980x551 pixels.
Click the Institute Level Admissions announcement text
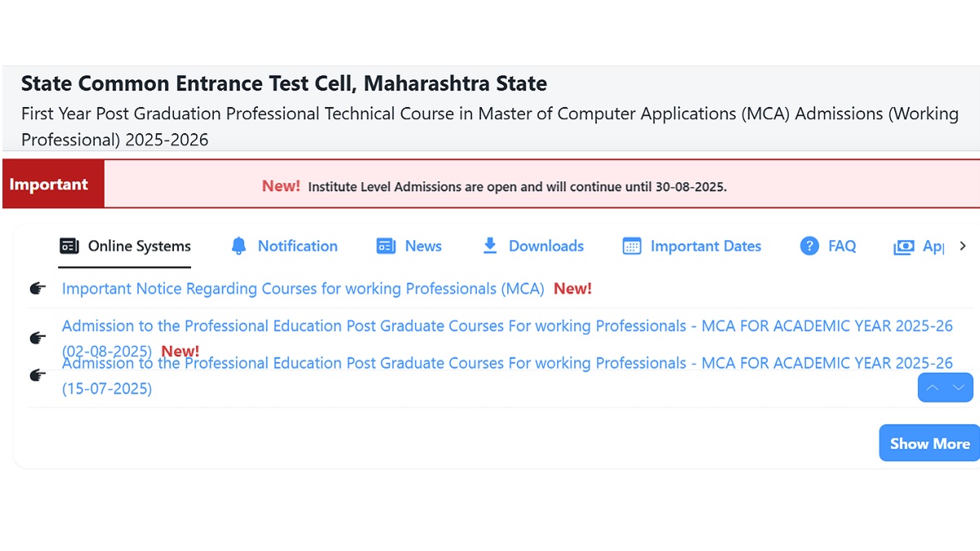(x=517, y=187)
